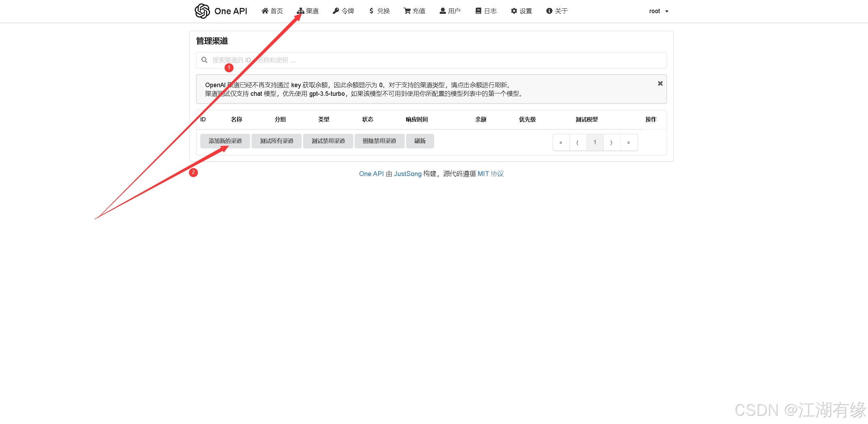Click the 刷新 button
This screenshot has height=424, width=868.
420,141
